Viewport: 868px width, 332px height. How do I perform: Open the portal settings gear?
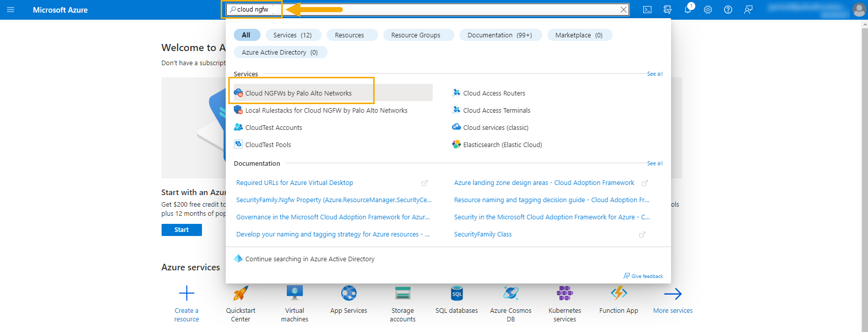(707, 10)
